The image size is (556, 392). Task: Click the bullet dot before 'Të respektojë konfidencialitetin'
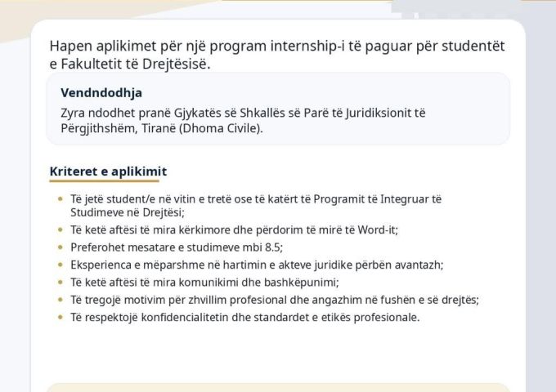[61, 317]
